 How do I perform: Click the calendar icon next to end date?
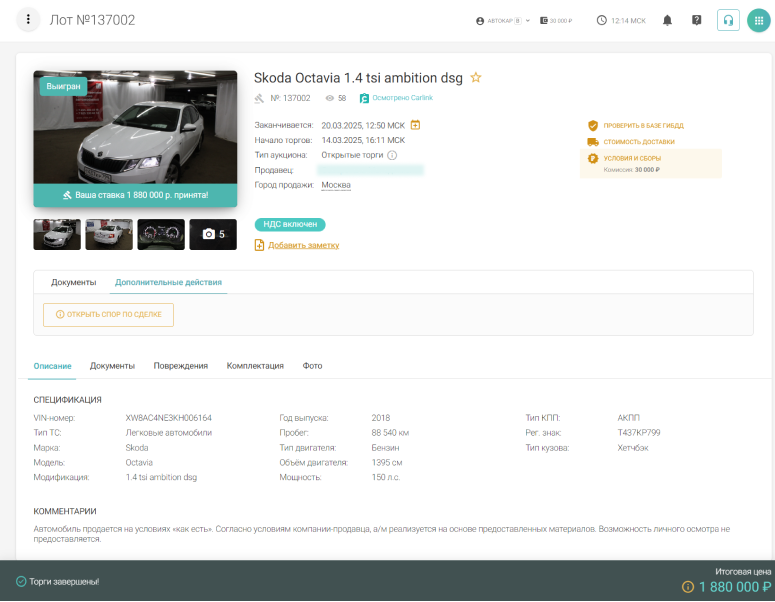click(x=415, y=125)
